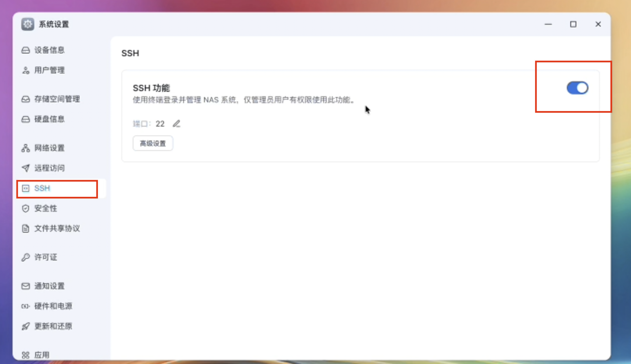Click the security shield icon
631x364 pixels.
tap(26, 209)
